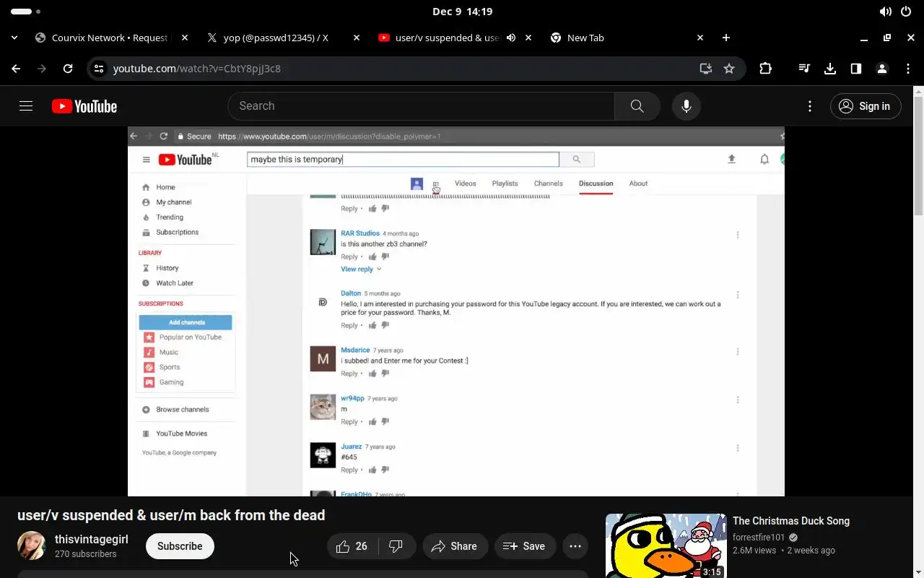Click the YouTube logo in header
Screen dimensions: 924x578
click(x=84, y=106)
